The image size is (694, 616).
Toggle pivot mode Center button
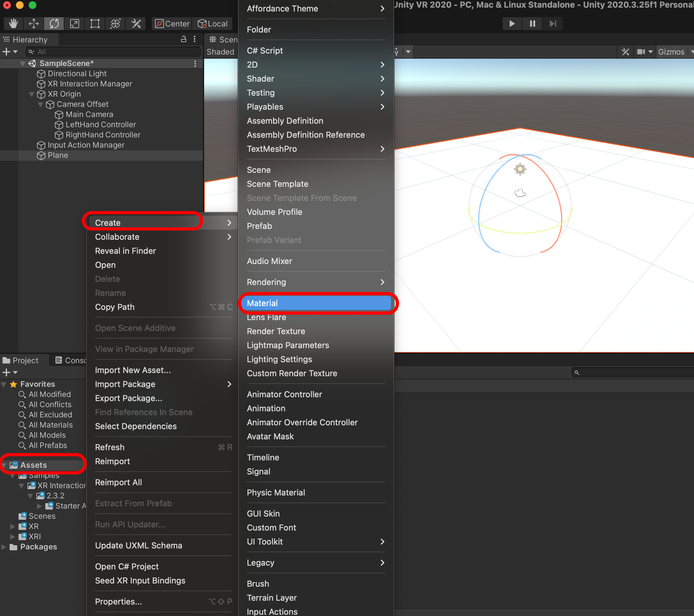tap(172, 24)
